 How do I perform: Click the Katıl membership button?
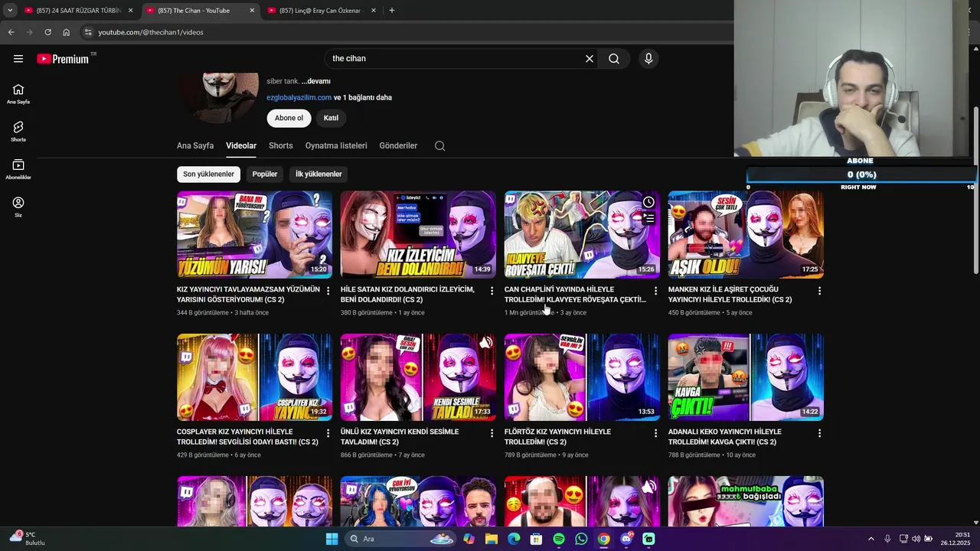click(331, 118)
